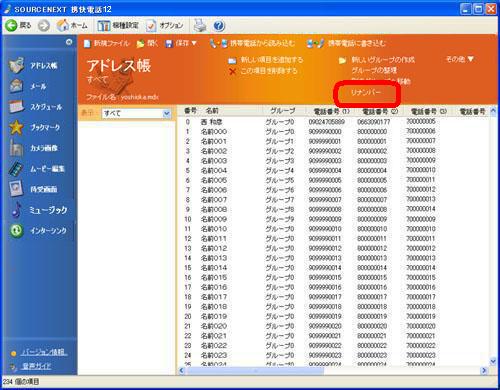Collapse the blue sidebar with chevron icon
Image resolution: width=500 pixels, height=390 pixels.
pos(69,42)
